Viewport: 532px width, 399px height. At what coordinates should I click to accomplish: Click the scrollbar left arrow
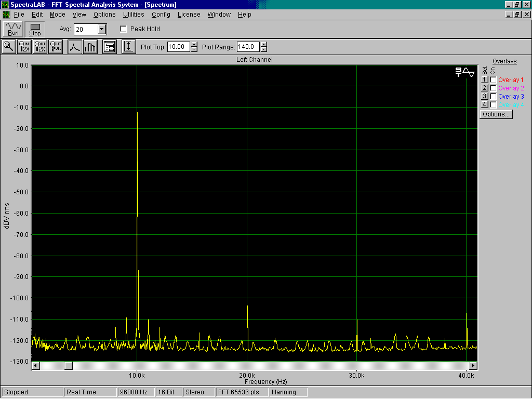point(36,366)
